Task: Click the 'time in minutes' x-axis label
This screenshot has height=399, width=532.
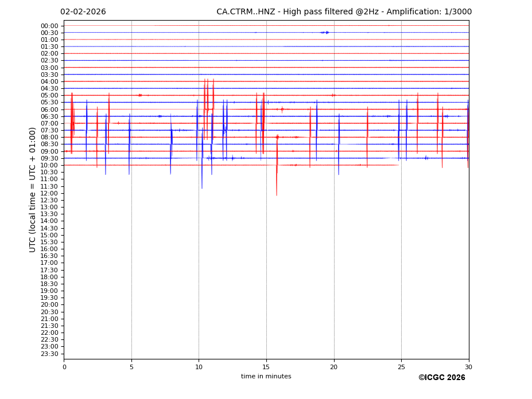Action: tap(266, 377)
